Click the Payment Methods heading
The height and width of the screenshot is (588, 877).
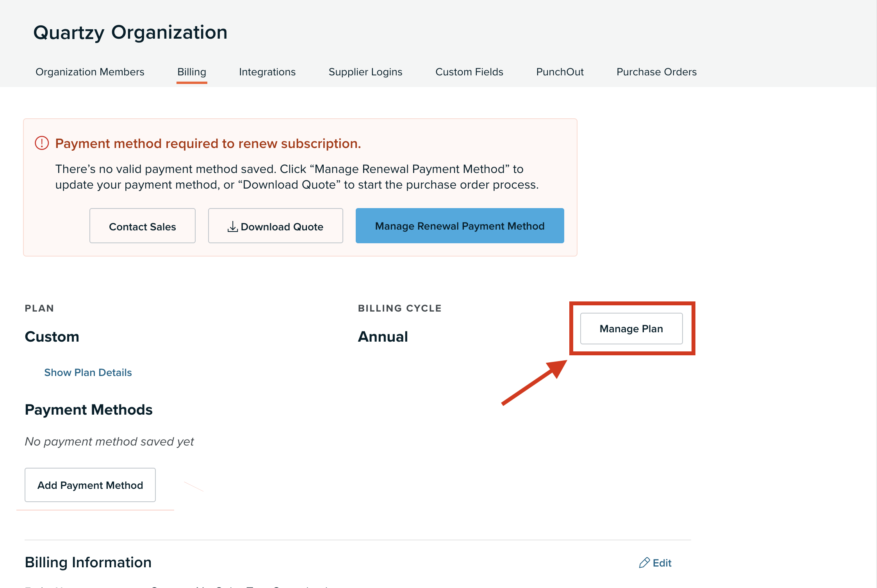(x=89, y=410)
